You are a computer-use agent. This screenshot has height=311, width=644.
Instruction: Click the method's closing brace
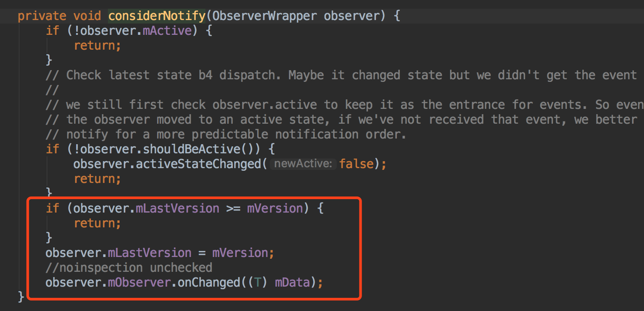(x=21, y=297)
